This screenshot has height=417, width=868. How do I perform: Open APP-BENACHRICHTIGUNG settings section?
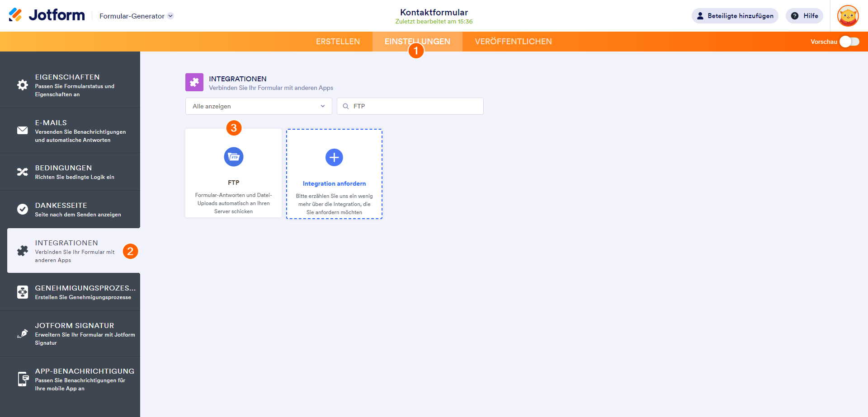click(x=70, y=379)
